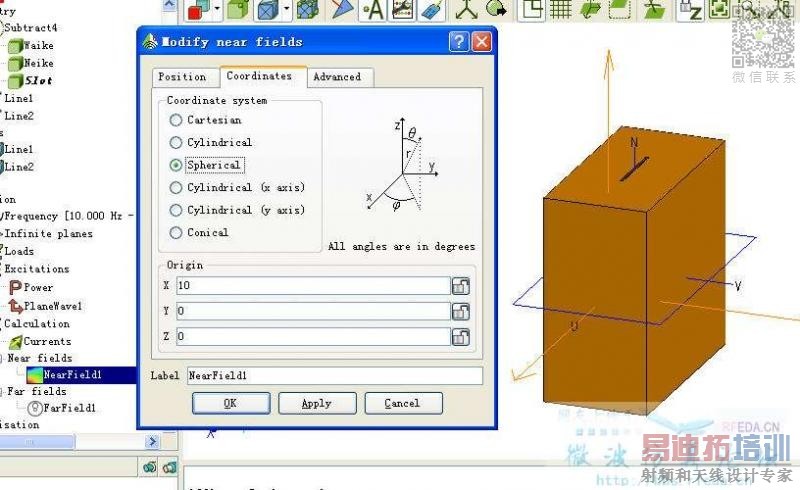Open dropdown arrow beside the cuboid toolbar icon
This screenshot has width=800, height=490.
click(x=217, y=9)
